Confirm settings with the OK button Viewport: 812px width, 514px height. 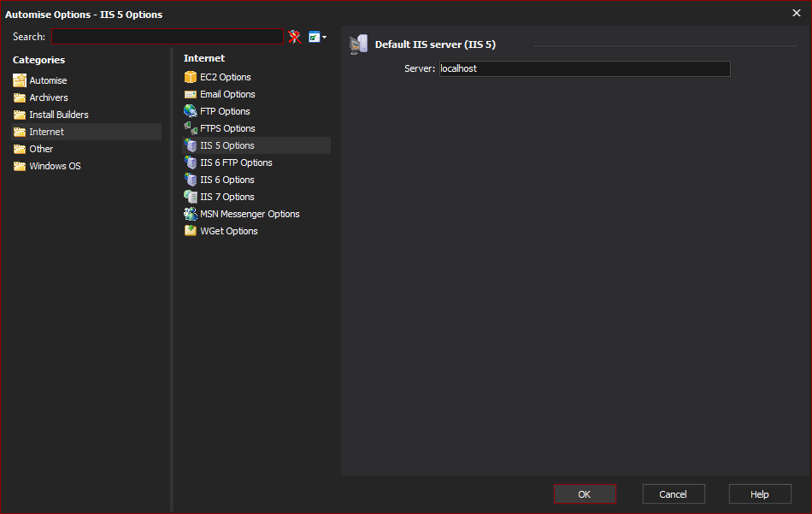coord(585,493)
